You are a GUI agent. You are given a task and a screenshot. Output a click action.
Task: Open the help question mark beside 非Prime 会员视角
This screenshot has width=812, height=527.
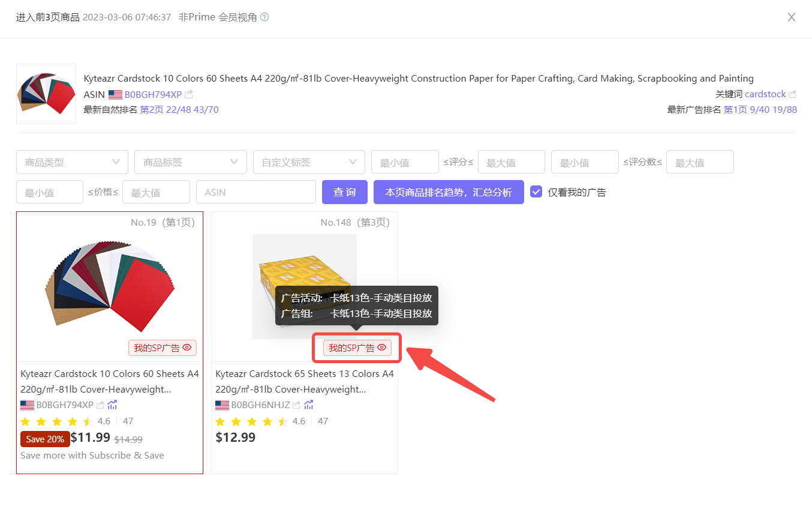[x=264, y=17]
